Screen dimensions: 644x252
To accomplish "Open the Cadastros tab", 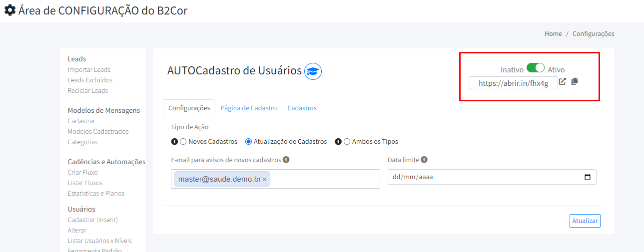I will point(302,108).
